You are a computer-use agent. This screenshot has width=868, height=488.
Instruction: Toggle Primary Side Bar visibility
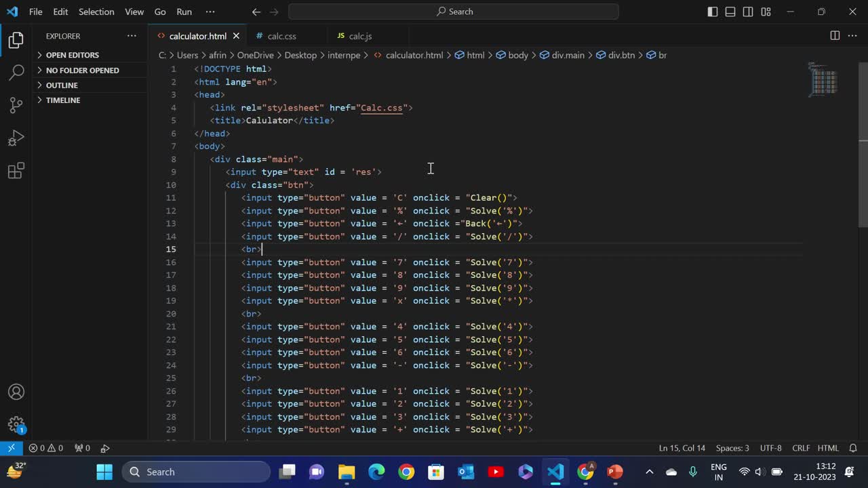click(713, 12)
